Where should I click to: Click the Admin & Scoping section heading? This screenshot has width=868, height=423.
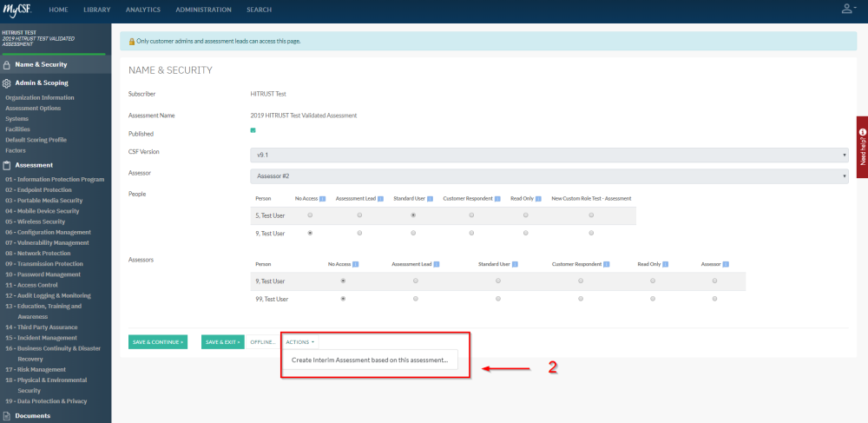[x=42, y=83]
